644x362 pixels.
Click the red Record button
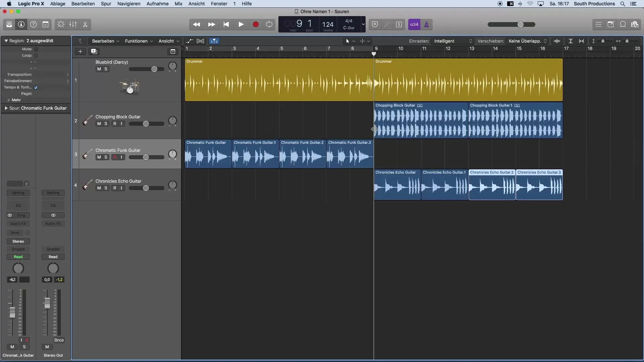click(256, 24)
